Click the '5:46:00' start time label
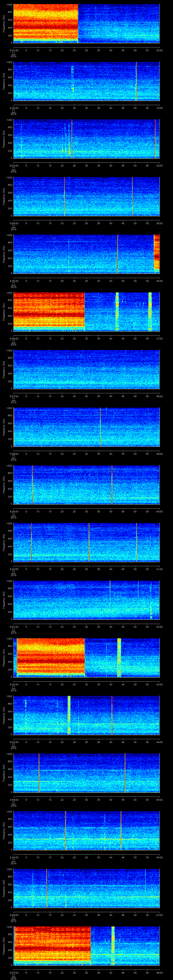Screen dimensions: 173x980 tap(14, 915)
